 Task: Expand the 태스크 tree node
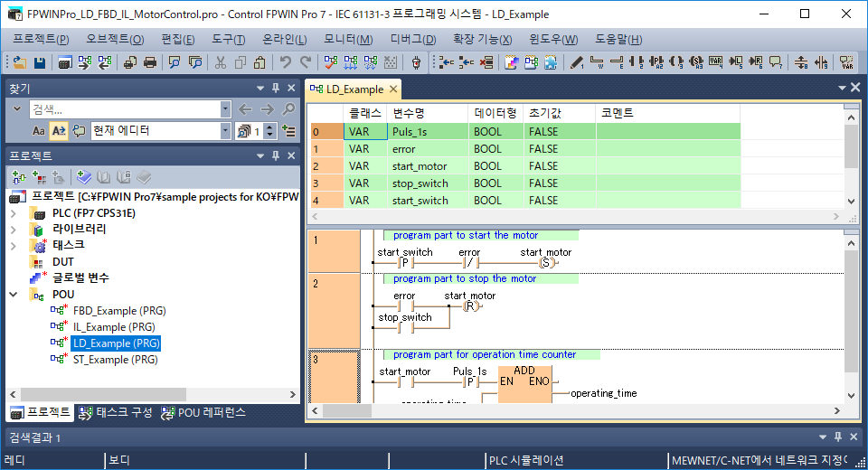point(14,246)
